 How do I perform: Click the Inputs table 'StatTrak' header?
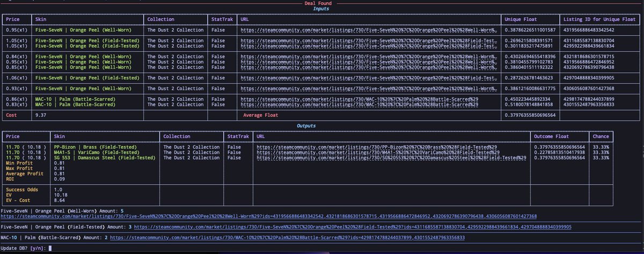click(x=223, y=19)
